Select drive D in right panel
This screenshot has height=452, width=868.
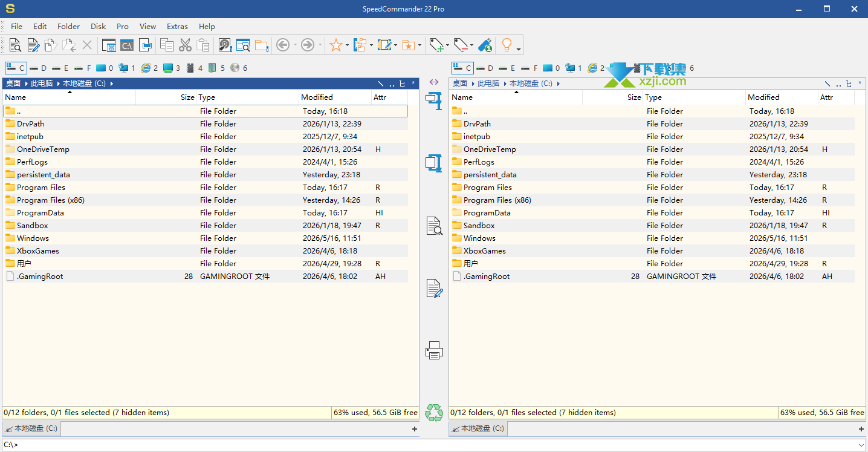[x=485, y=68]
